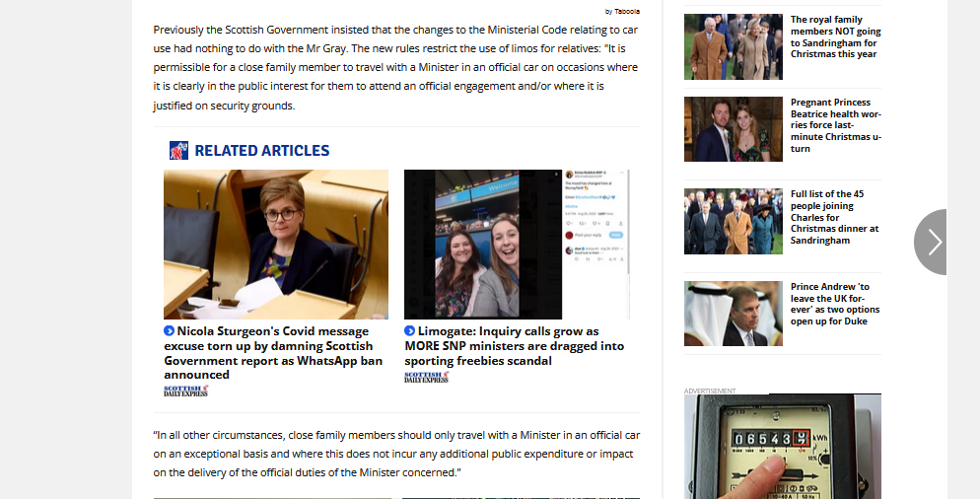
Task: Click the Limogate selfie tweet thumbnail
Action: click(517, 245)
